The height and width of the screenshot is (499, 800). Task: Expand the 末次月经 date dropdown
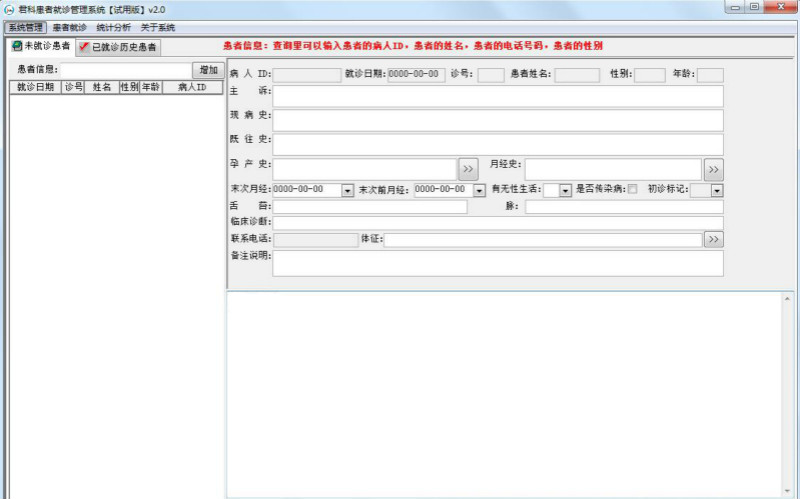point(348,190)
